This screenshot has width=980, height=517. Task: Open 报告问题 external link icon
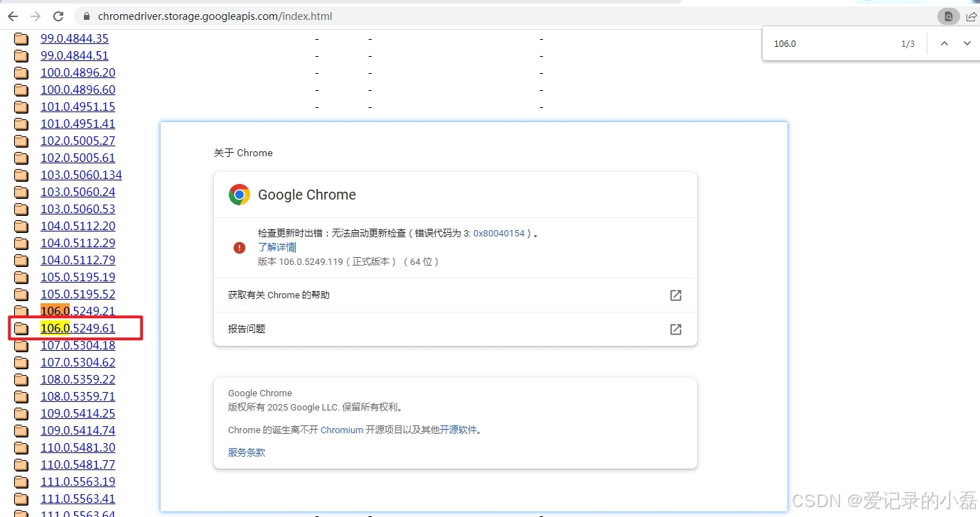676,329
